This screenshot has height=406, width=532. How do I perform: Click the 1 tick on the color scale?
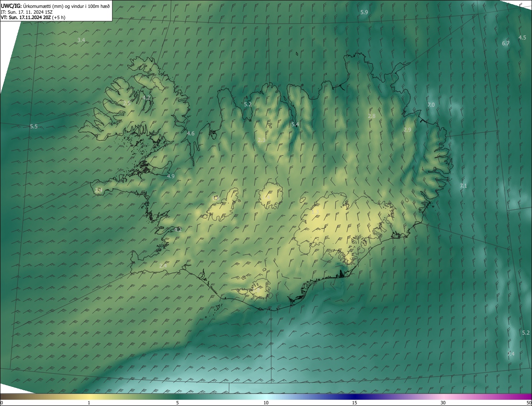pos(89,403)
